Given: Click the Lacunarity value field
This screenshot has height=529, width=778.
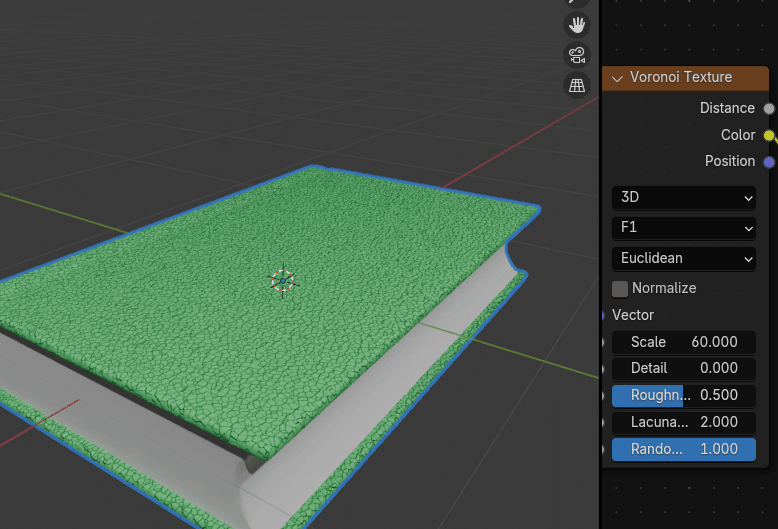Looking at the screenshot, I should point(684,422).
